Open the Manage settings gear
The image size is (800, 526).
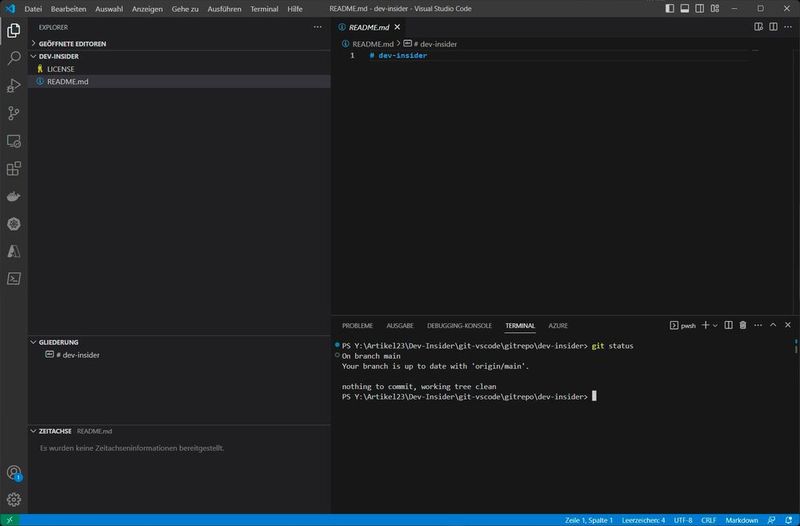click(14, 499)
